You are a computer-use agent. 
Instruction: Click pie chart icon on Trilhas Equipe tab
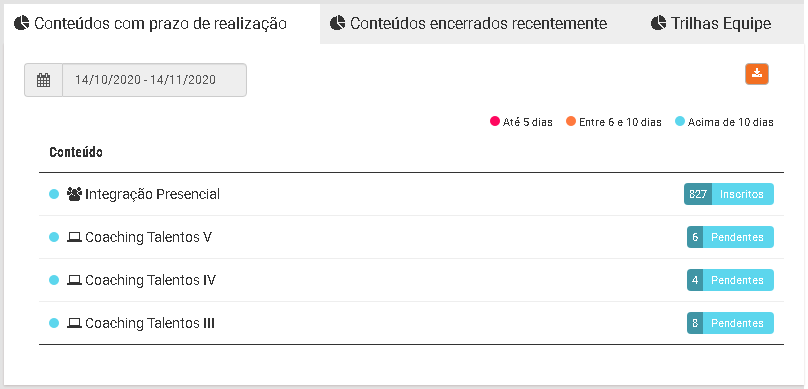coord(658,23)
